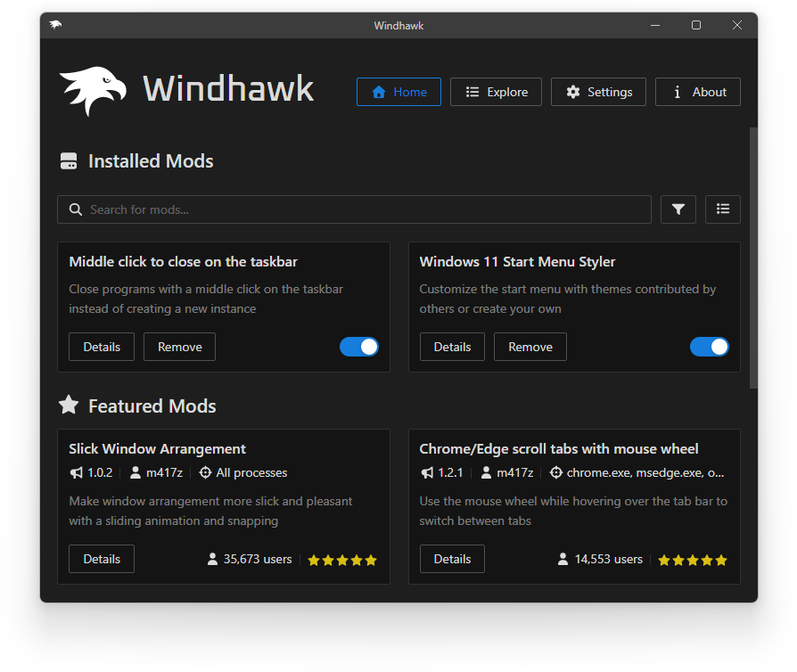Click the Installed Mods heading

click(x=151, y=161)
